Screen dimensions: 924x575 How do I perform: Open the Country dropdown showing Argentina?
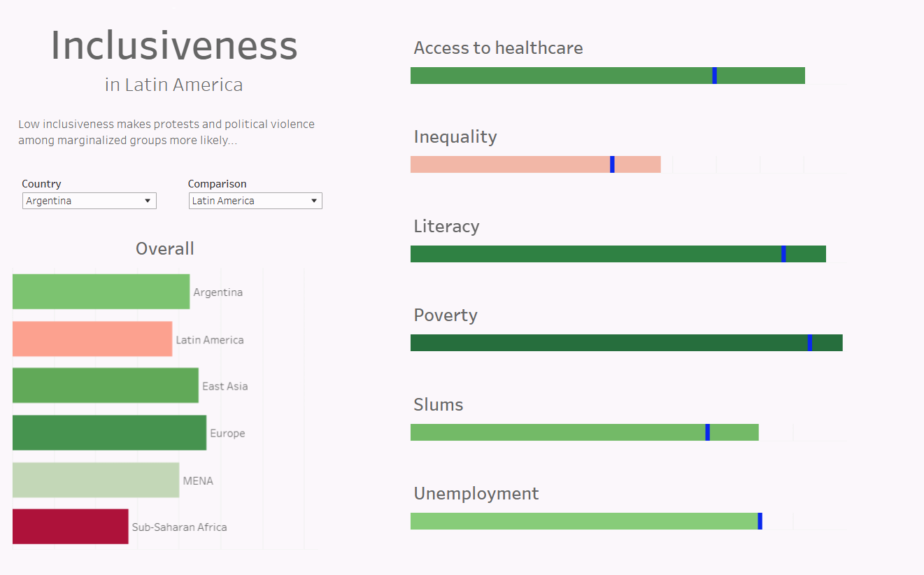coord(89,201)
